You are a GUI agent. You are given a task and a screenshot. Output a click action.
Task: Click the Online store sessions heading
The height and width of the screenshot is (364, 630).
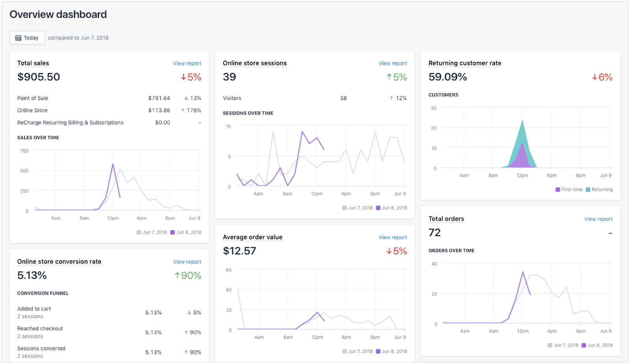pyautogui.click(x=254, y=63)
